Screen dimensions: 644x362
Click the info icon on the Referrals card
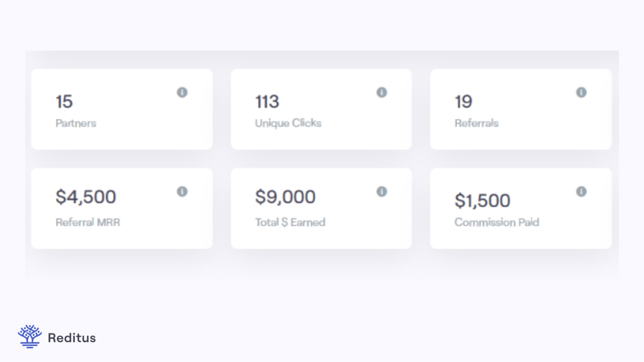pos(581,93)
